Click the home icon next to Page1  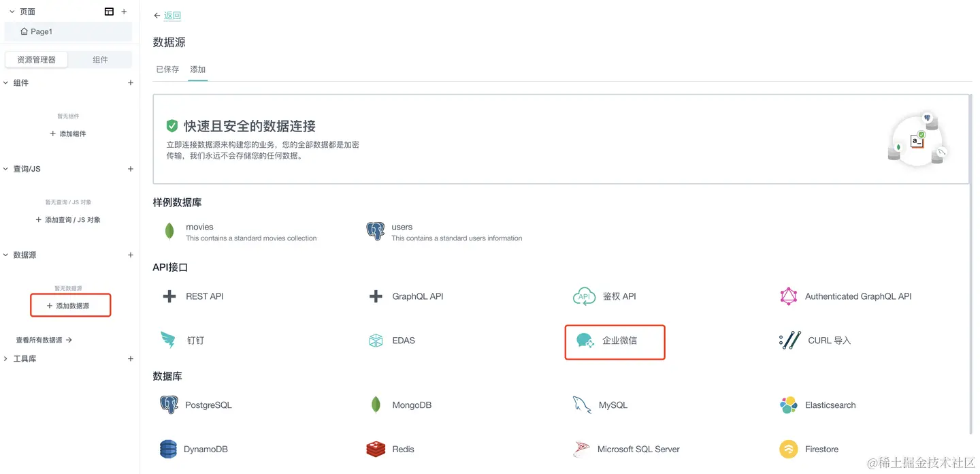[24, 31]
